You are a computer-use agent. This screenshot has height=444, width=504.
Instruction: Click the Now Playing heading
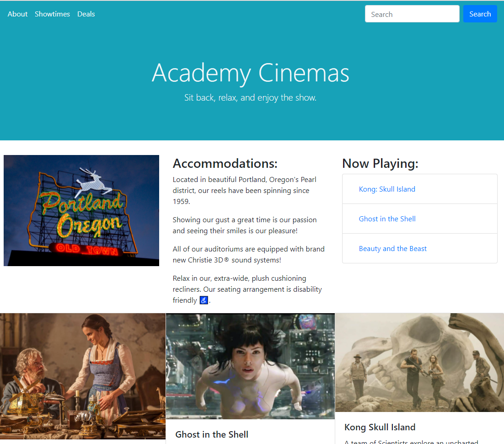coord(380,163)
